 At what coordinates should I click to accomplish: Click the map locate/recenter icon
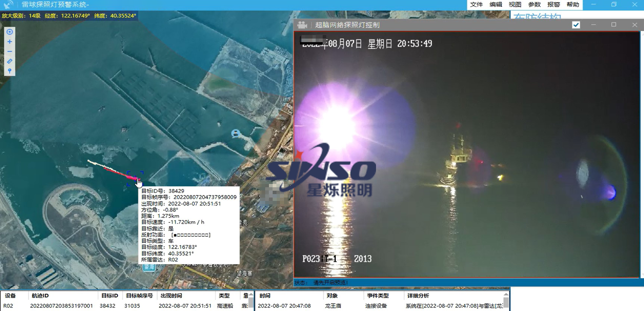point(9,32)
